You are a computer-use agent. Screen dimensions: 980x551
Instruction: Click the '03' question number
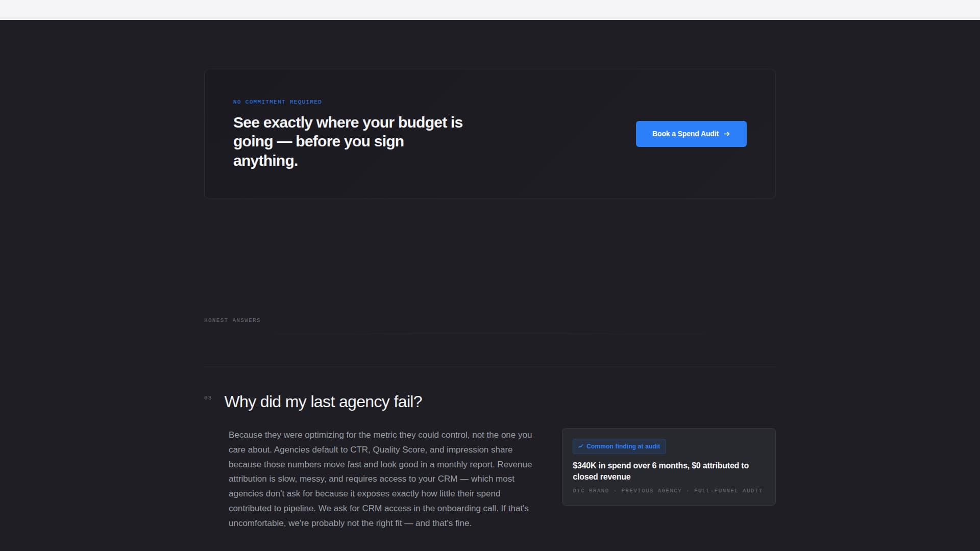(x=208, y=398)
